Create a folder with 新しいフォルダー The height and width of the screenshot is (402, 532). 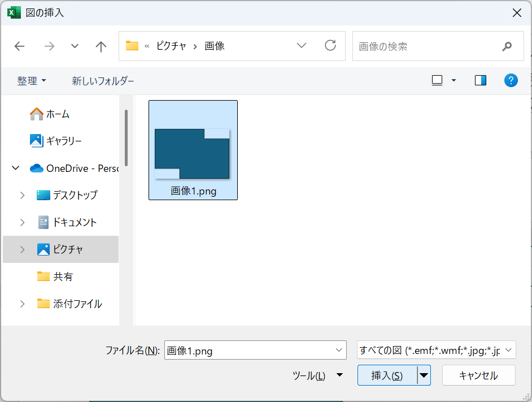click(x=103, y=81)
